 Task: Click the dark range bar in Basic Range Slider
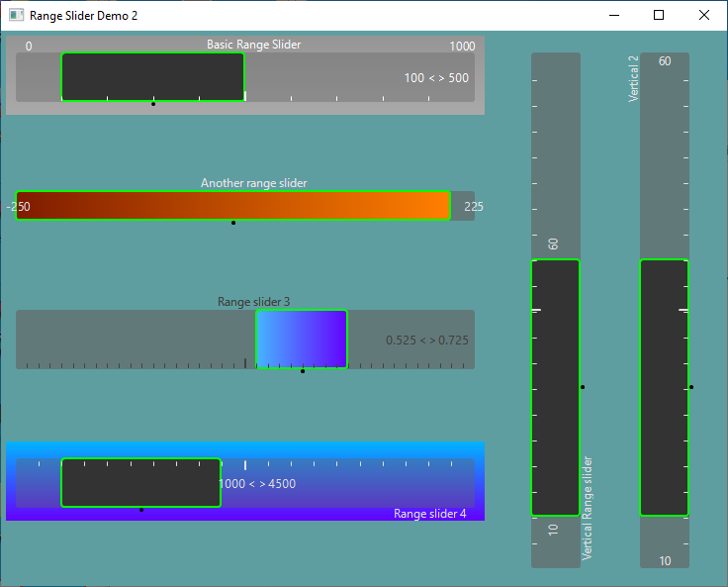coord(152,76)
